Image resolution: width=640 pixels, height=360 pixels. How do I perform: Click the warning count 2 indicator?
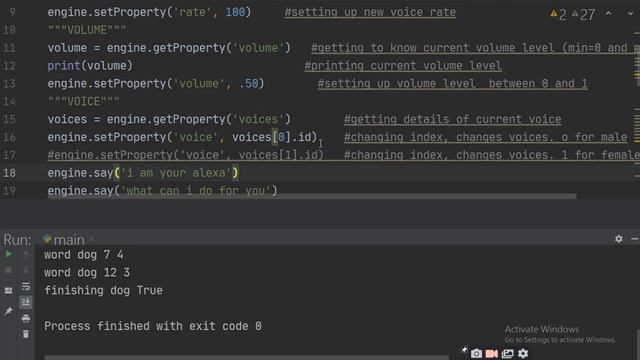click(558, 15)
